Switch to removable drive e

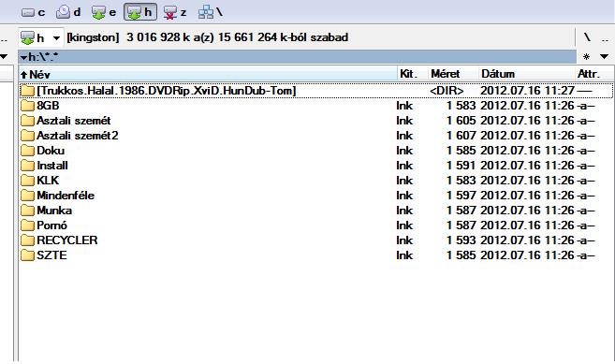coord(104,12)
